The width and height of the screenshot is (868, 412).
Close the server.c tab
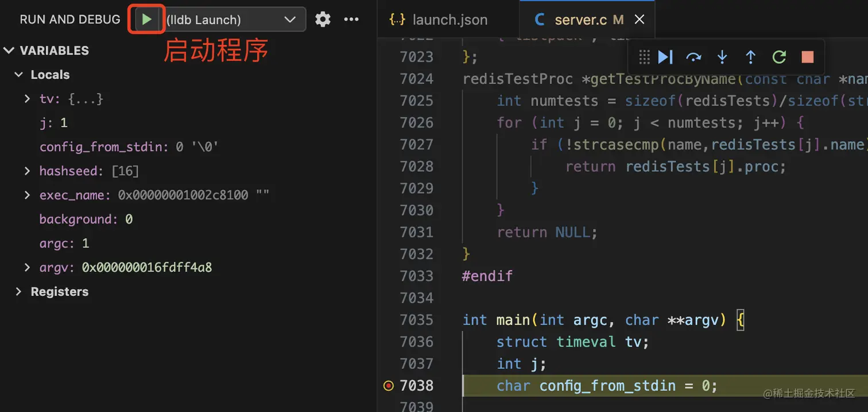pos(639,20)
